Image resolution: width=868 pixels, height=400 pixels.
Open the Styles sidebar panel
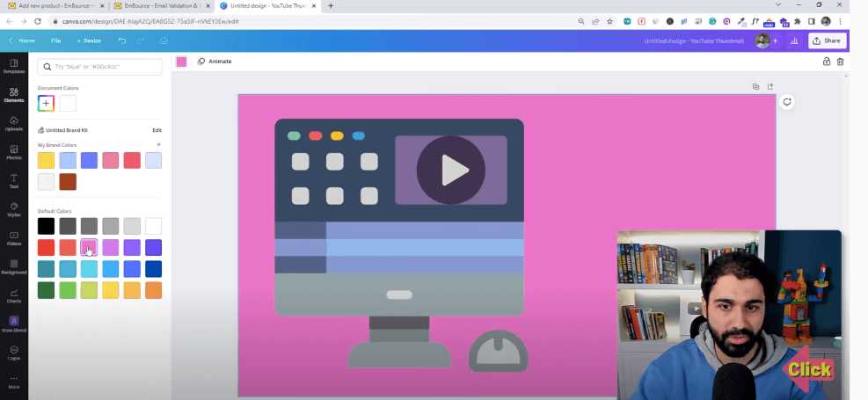(14, 210)
